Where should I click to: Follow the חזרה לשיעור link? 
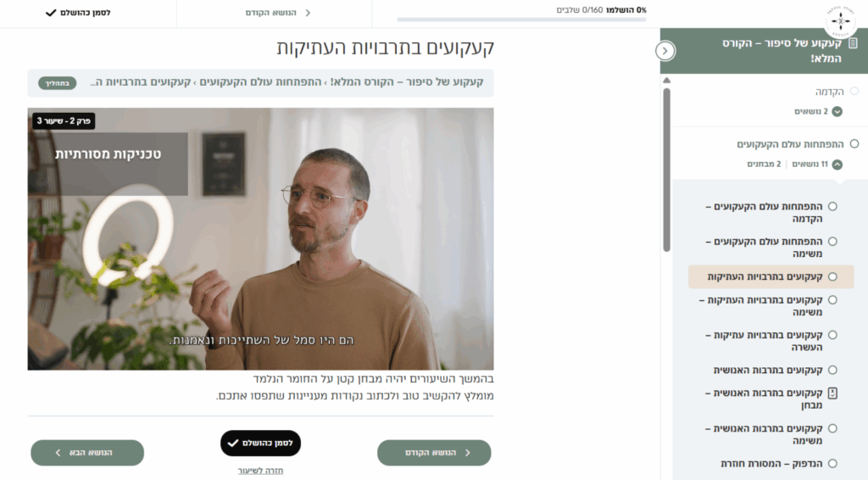pyautogui.click(x=260, y=471)
